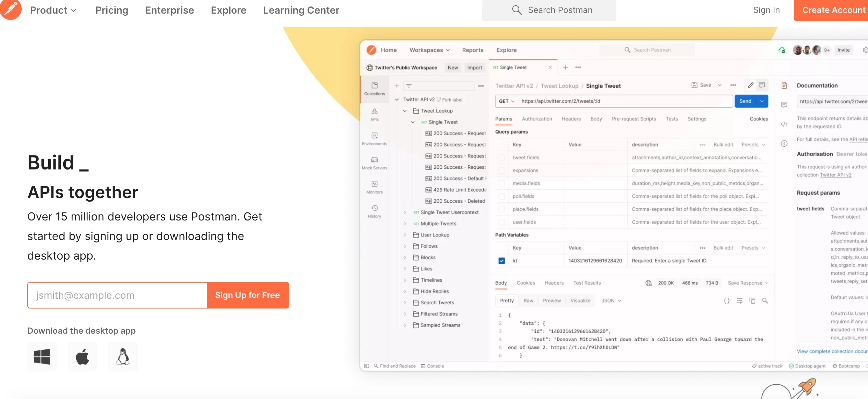This screenshot has height=399, width=868.
Task: Click the sync status cloud icon
Action: tap(782, 50)
